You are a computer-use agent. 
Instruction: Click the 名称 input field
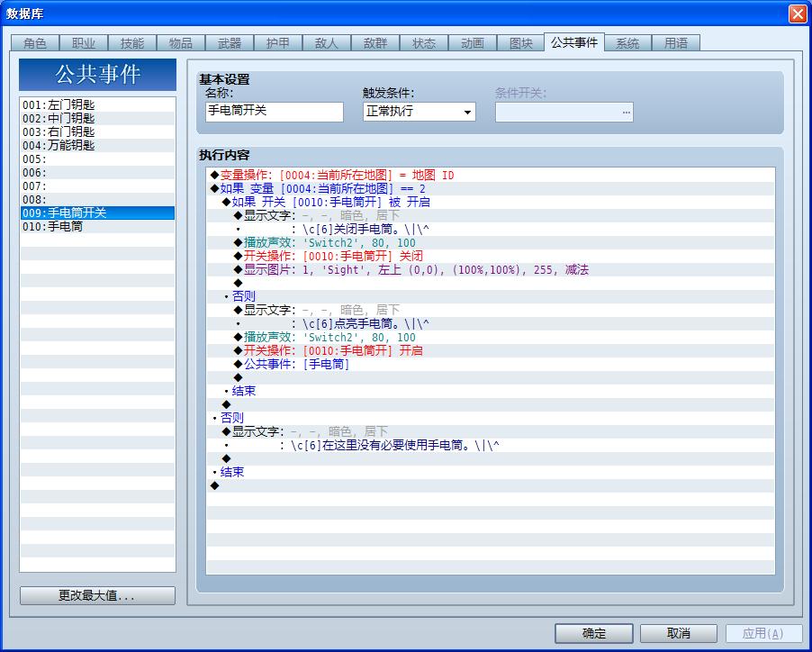275,112
